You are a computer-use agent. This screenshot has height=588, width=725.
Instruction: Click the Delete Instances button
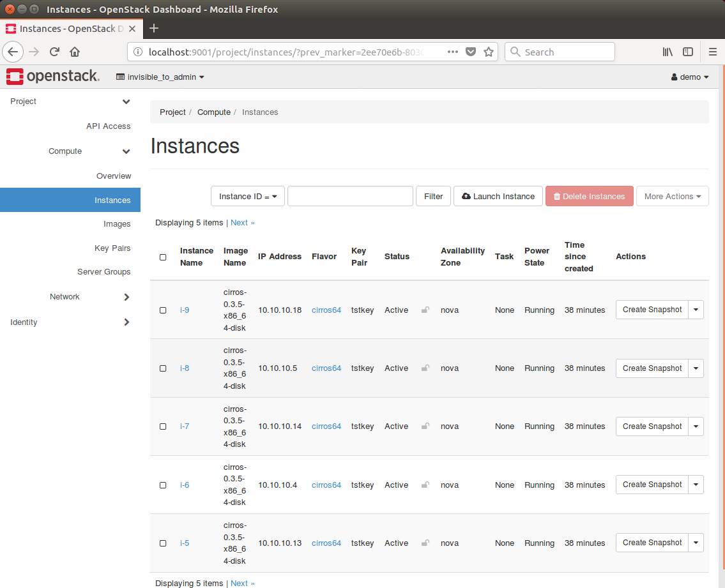pos(589,197)
